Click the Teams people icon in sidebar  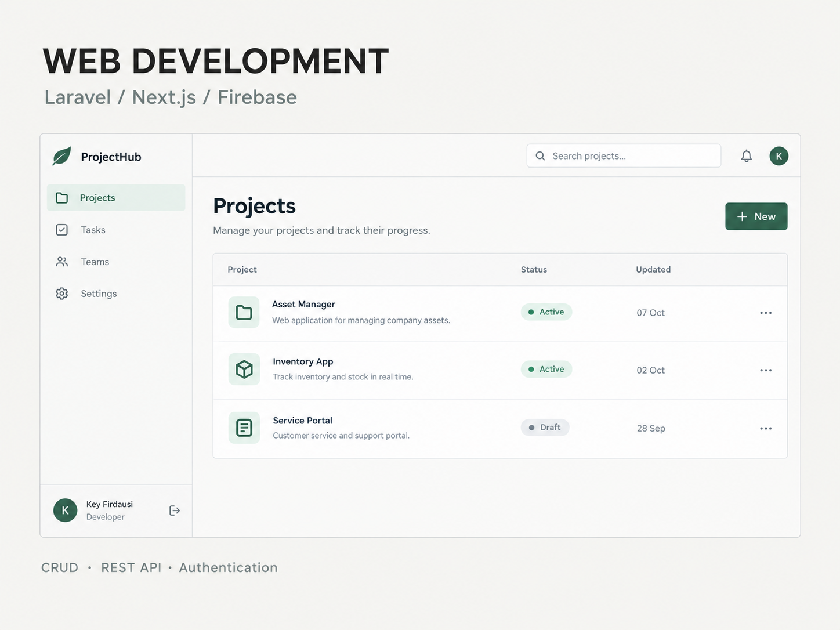pyautogui.click(x=62, y=262)
